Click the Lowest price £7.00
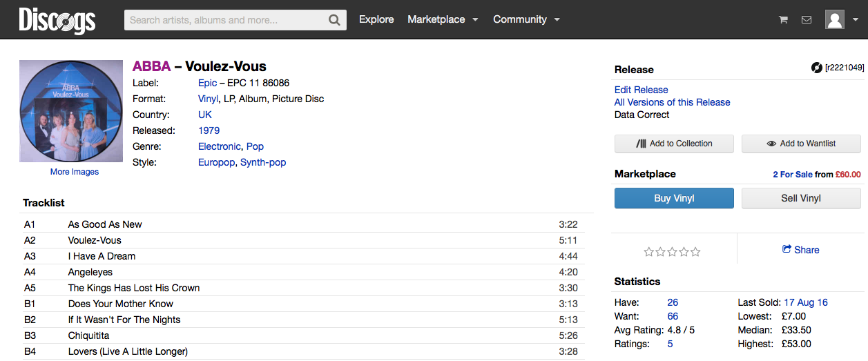This screenshot has width=868, height=361. [794, 316]
